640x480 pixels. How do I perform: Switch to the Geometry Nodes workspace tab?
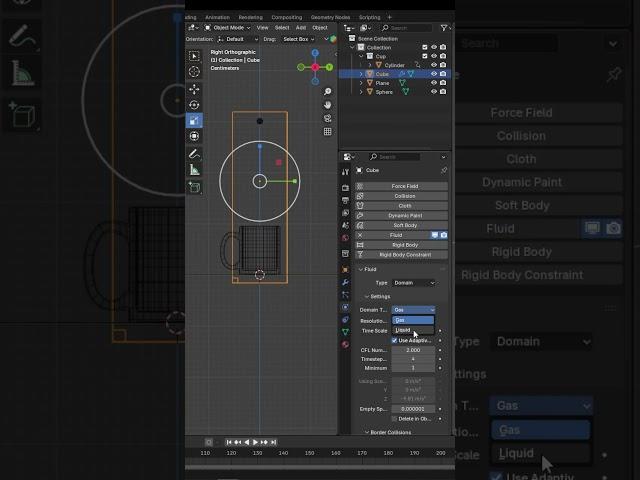(x=330, y=17)
